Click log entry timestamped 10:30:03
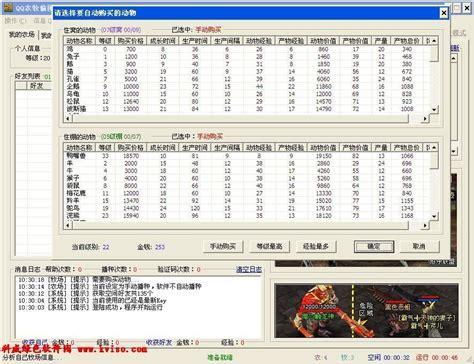 (x=90, y=307)
